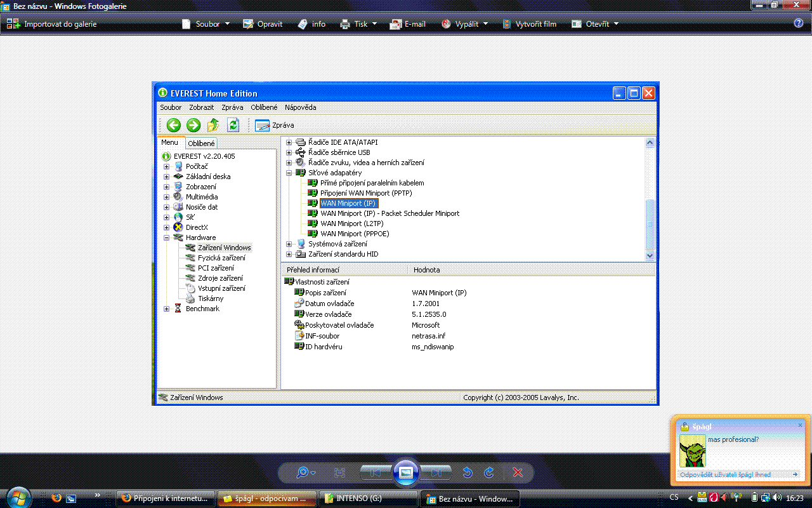Click the Importovat do galerie button

click(52, 24)
